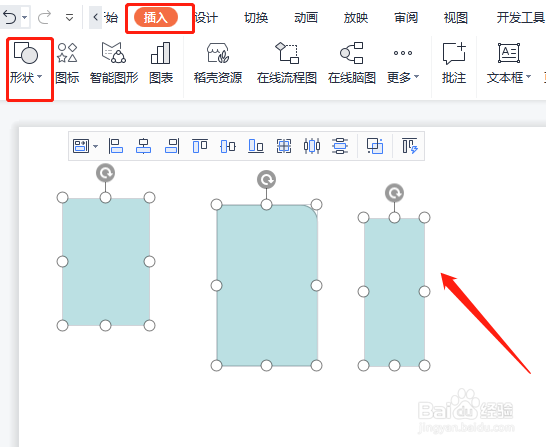Launch 在线脑图 online mind map
The image size is (546, 447).
pyautogui.click(x=352, y=63)
